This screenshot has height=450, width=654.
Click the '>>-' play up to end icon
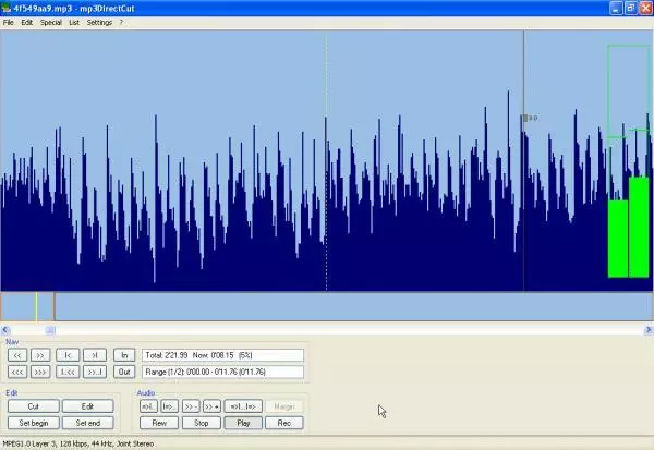coord(191,406)
